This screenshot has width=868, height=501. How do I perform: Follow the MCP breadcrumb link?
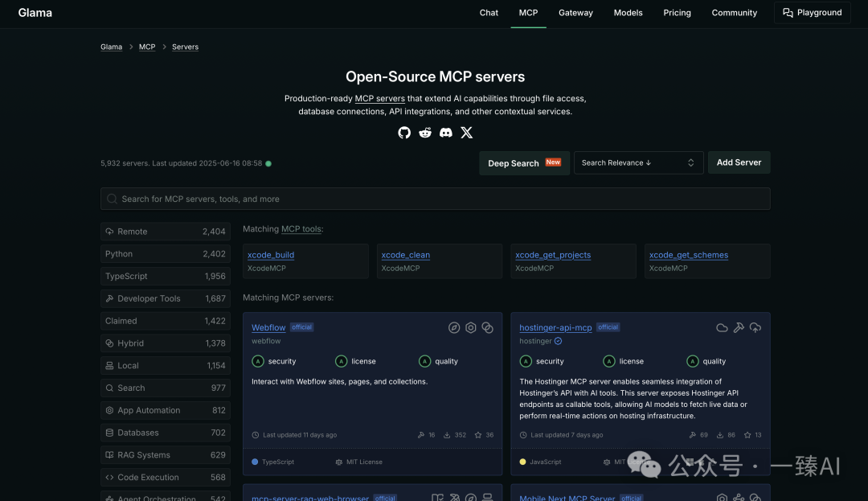coord(147,47)
